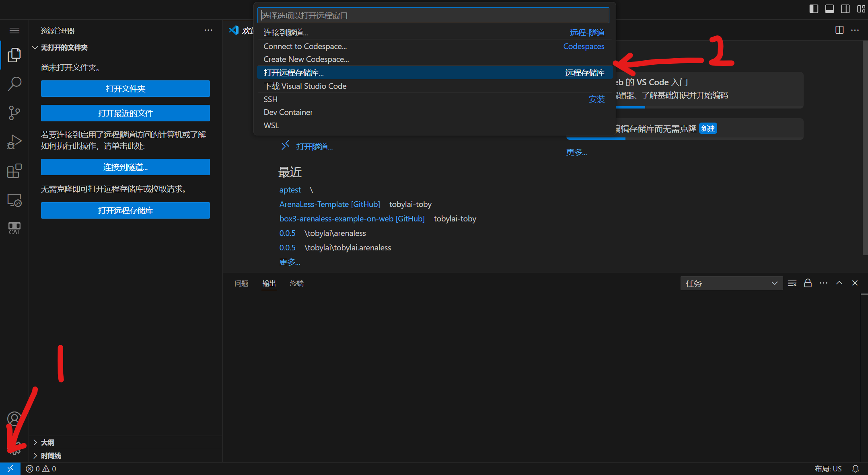This screenshot has width=868, height=475.
Task: Open the Search view in activity bar
Action: coord(14,84)
